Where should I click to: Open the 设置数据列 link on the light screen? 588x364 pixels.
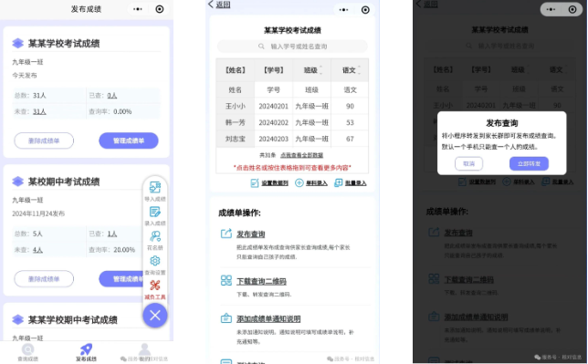pos(275,183)
